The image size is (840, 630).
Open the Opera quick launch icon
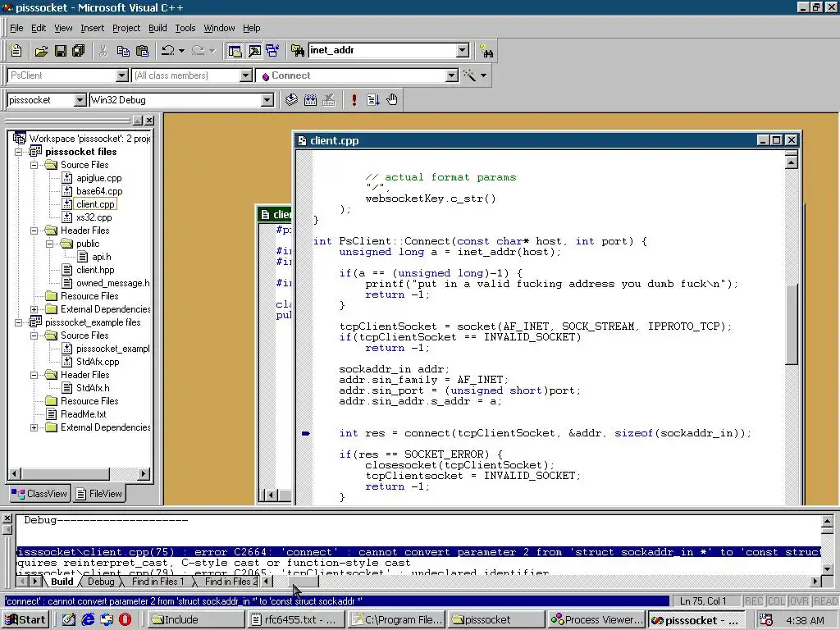pos(125,620)
